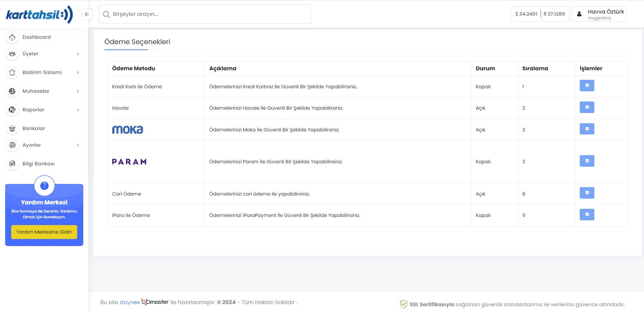Click Kapalı status in Param row
Screen dimensions: 644x312
click(x=483, y=162)
